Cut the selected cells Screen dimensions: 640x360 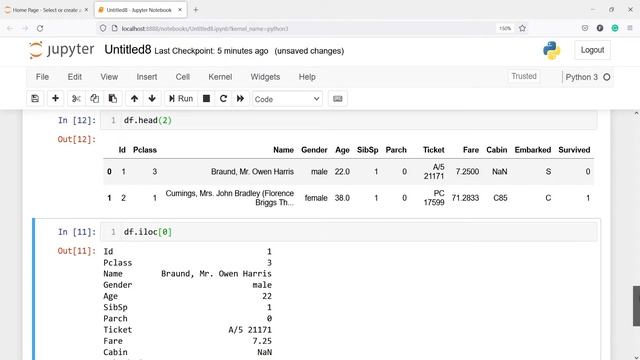(x=76, y=99)
